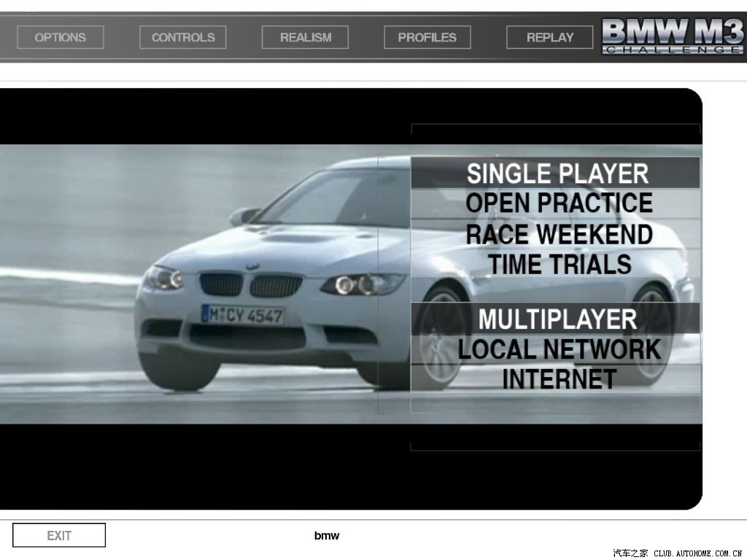
Task: Click the club.autohome.com.cn watermark
Action: point(677,553)
